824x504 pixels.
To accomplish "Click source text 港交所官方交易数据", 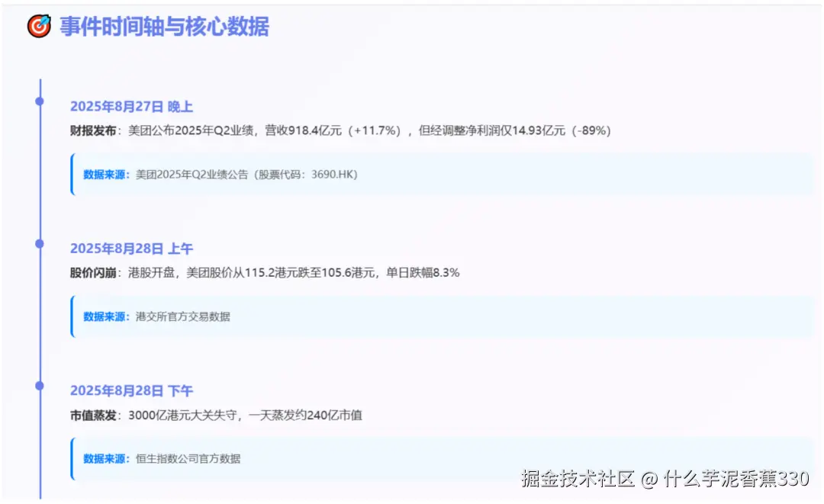I will tap(183, 316).
